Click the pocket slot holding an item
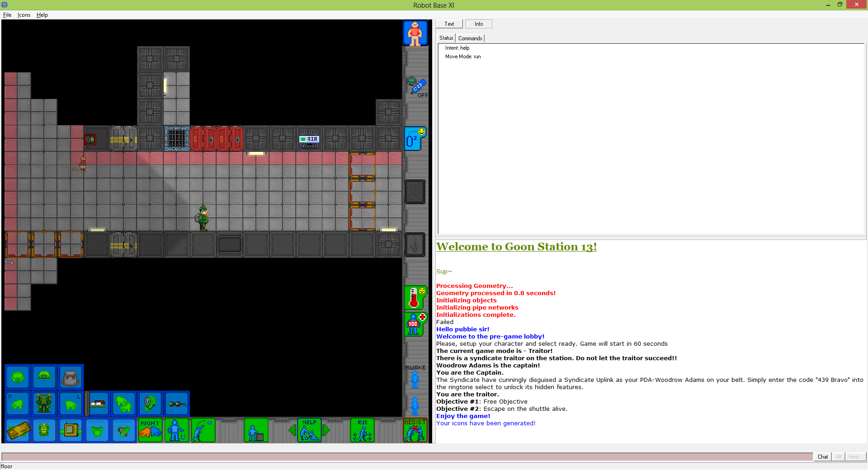Screen dimensions: 868x470 point(124,430)
